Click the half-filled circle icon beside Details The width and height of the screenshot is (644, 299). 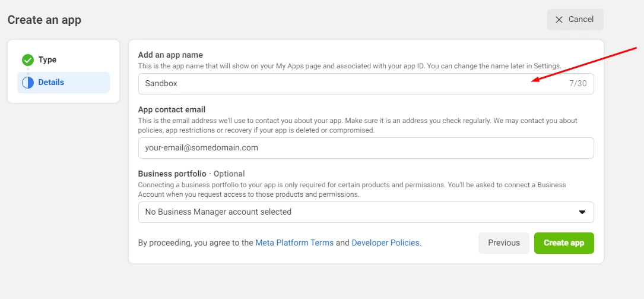(x=28, y=83)
